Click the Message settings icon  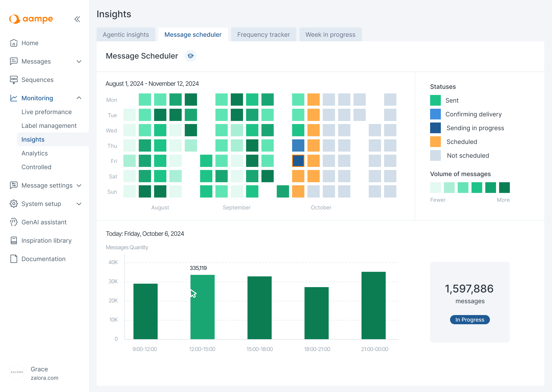point(13,185)
